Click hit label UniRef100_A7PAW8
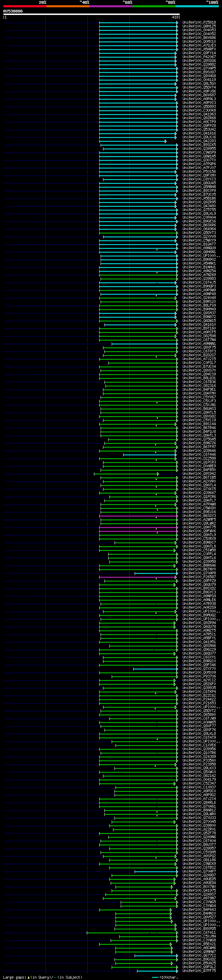Viewport: 222px width, 980px height. pos(199,504)
